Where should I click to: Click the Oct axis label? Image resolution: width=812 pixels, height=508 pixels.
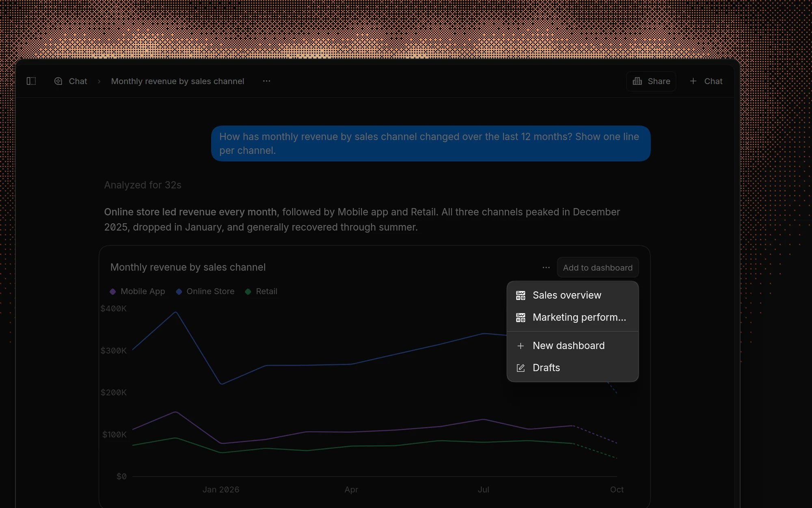pos(617,490)
